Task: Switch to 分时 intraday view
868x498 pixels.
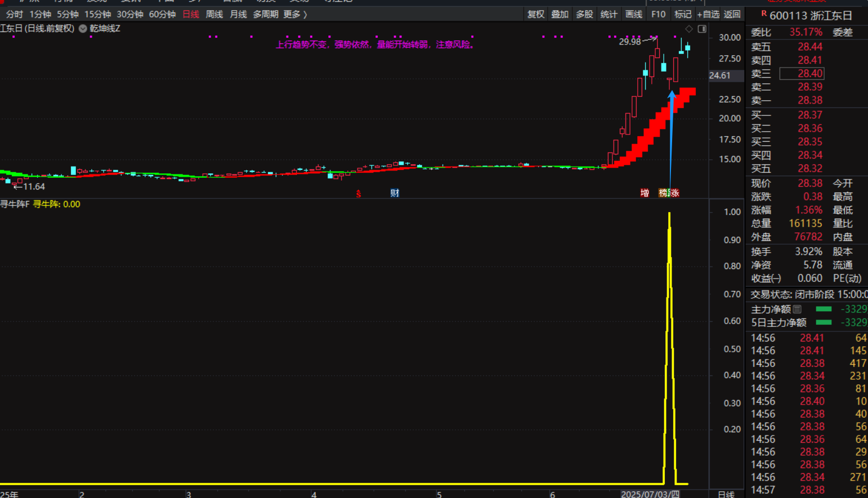Action: pos(15,14)
